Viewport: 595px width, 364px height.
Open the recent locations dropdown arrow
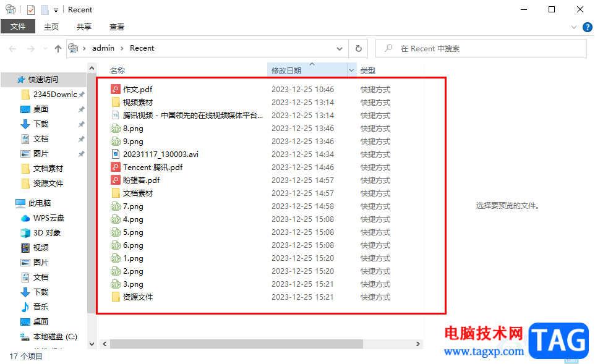point(46,49)
